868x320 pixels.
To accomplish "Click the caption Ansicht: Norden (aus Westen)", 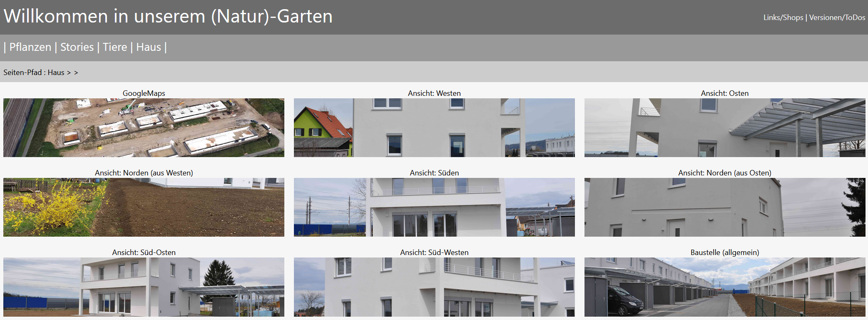I will point(144,173).
